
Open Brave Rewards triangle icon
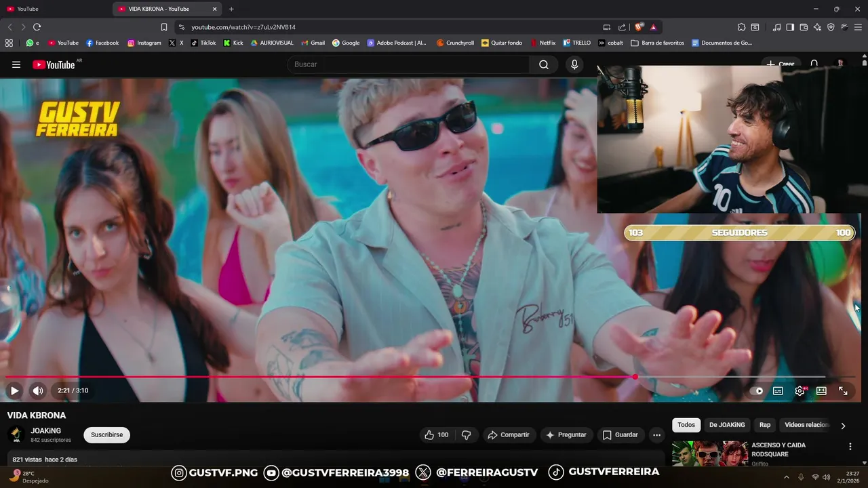653,27
